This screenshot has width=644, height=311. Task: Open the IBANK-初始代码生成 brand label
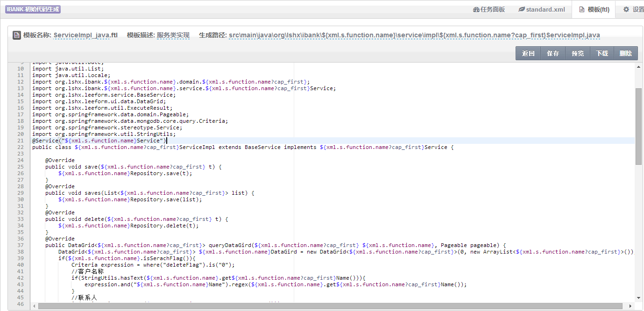33,9
